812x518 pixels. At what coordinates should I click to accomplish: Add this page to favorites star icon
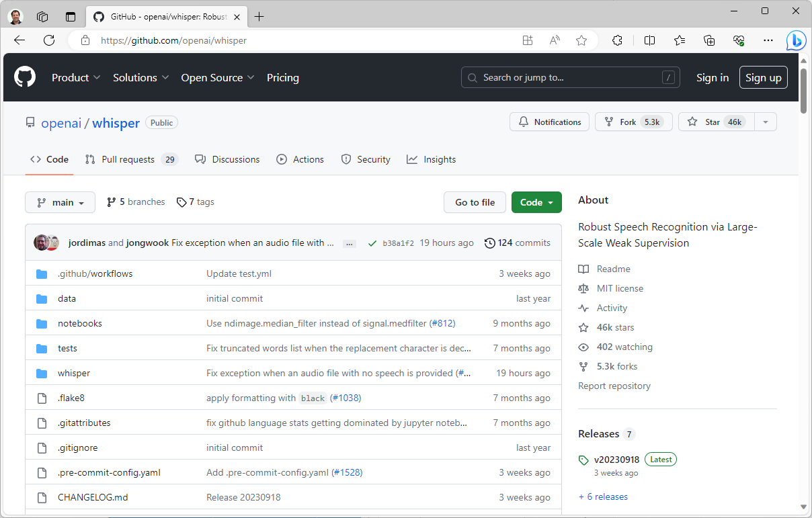581,40
